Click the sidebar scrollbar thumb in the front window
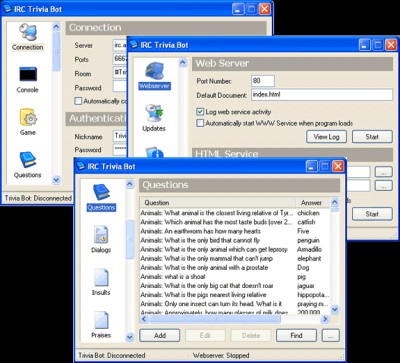The height and width of the screenshot is (363, 400). tap(130, 239)
